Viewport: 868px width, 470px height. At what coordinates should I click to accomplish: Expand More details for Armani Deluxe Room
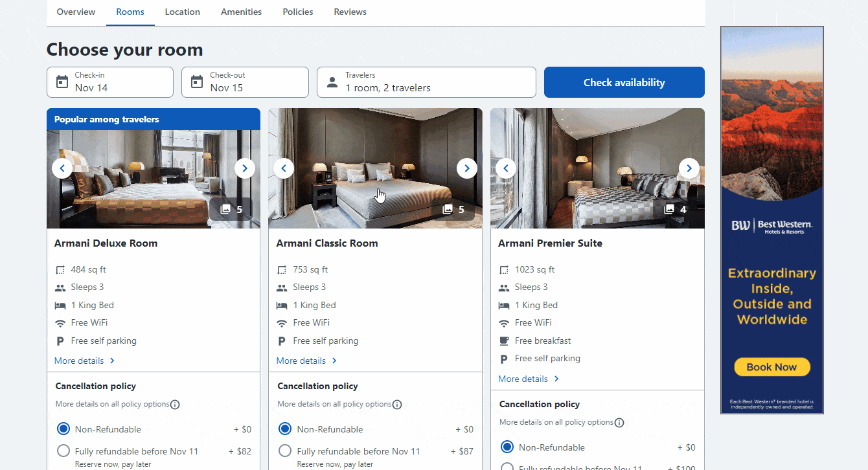[85, 361]
